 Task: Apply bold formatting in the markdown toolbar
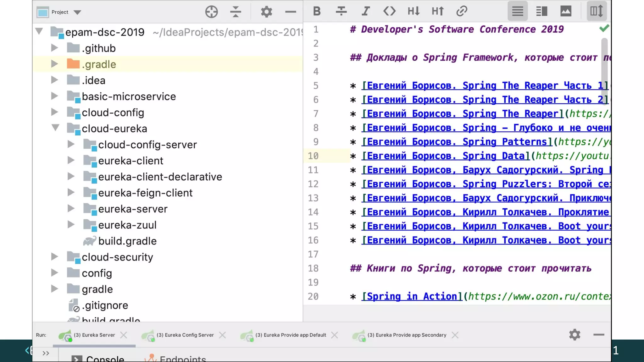coord(317,12)
